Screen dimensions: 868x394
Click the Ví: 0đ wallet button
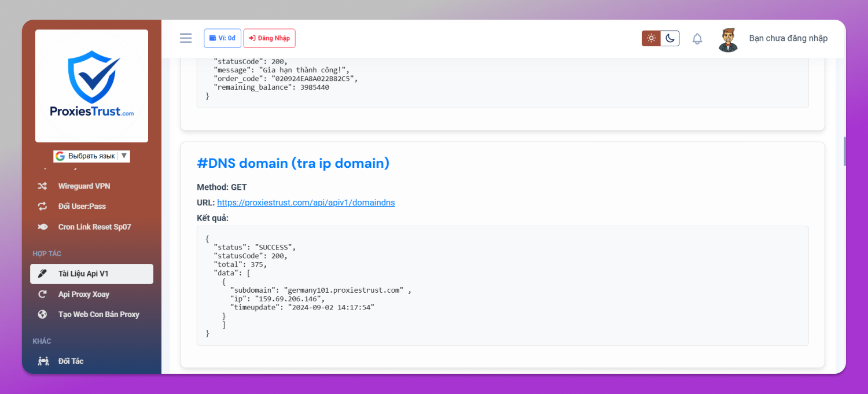(222, 38)
